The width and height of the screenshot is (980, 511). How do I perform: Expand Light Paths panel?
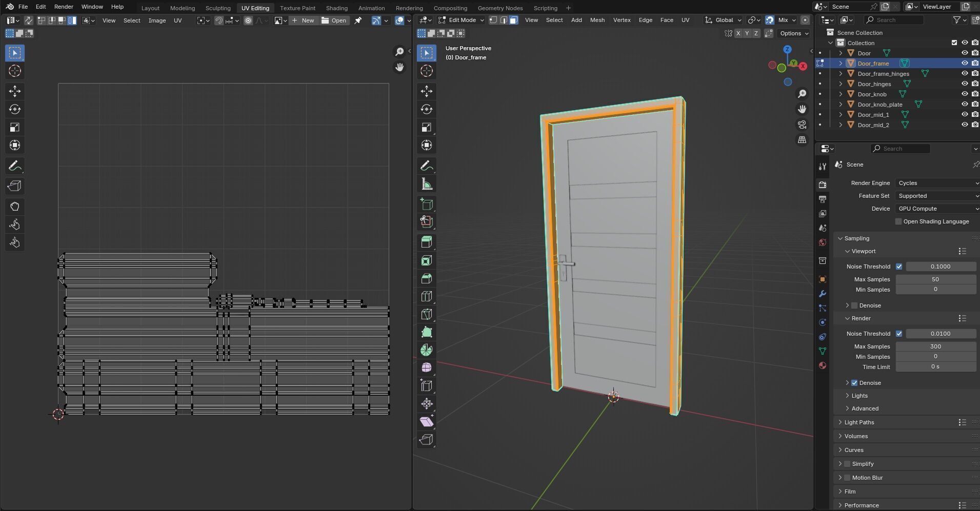click(859, 422)
